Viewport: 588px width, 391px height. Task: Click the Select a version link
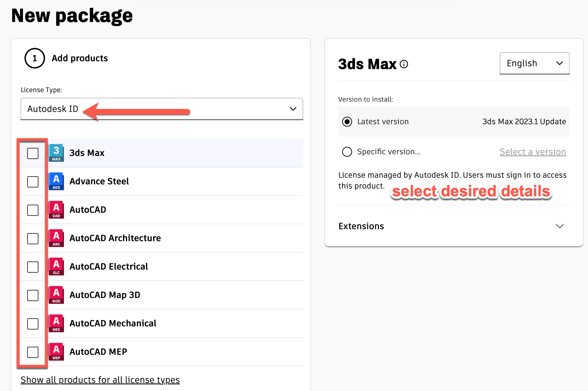point(533,152)
